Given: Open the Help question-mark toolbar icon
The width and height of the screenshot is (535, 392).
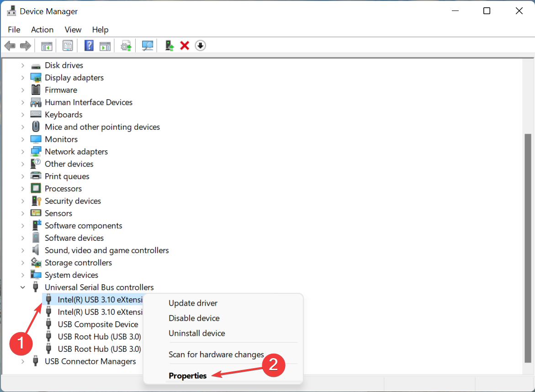Looking at the screenshot, I should click(89, 45).
